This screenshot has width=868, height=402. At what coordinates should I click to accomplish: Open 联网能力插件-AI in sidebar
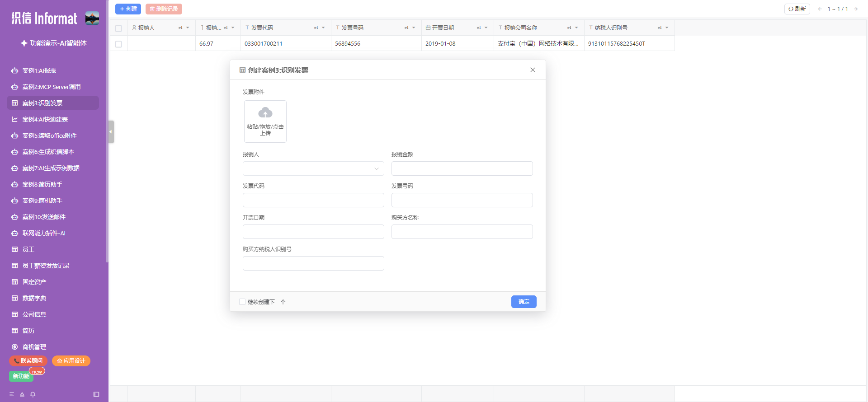53,233
